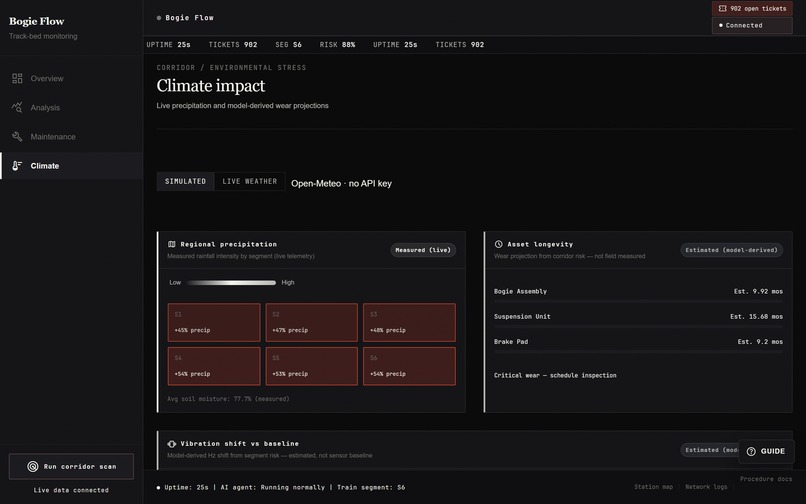806x504 pixels.
Task: Click the Est. 9.92 mos value
Action: (x=758, y=291)
